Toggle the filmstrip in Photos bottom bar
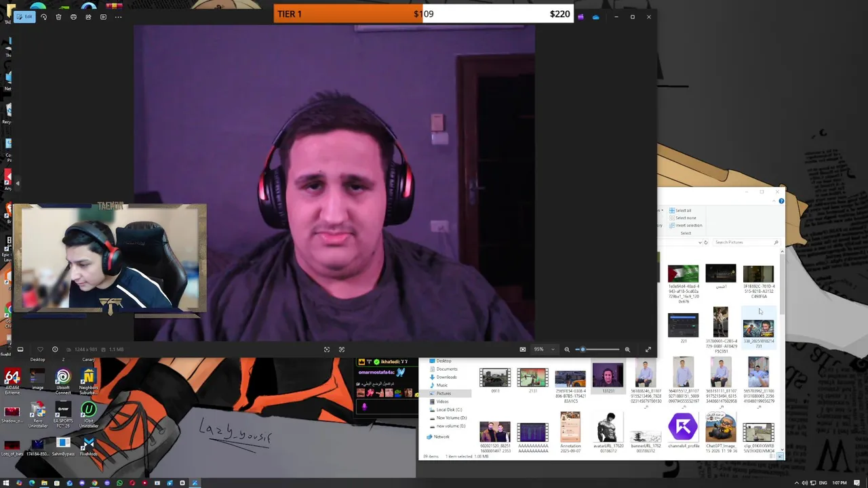This screenshot has height=488, width=868. click(x=20, y=349)
